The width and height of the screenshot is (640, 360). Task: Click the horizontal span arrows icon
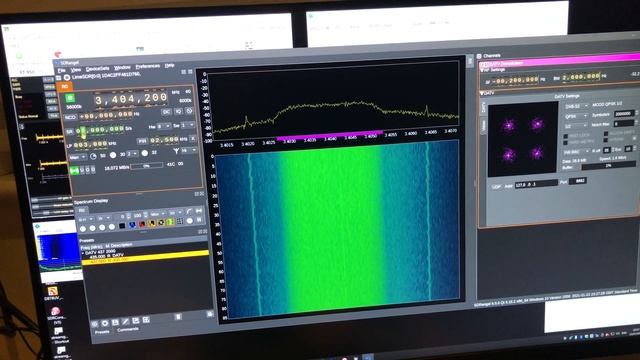point(199,210)
